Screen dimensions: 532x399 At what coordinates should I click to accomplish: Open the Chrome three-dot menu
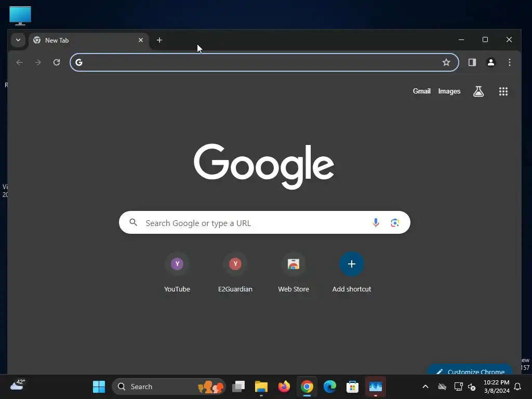coord(510,62)
